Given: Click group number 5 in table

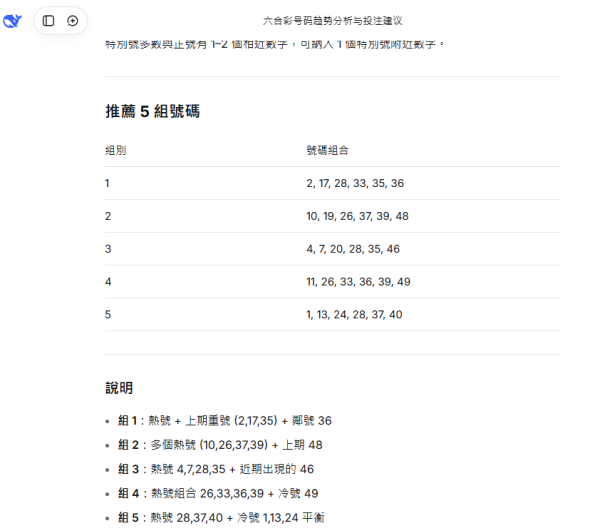Looking at the screenshot, I should pyautogui.click(x=108, y=314).
